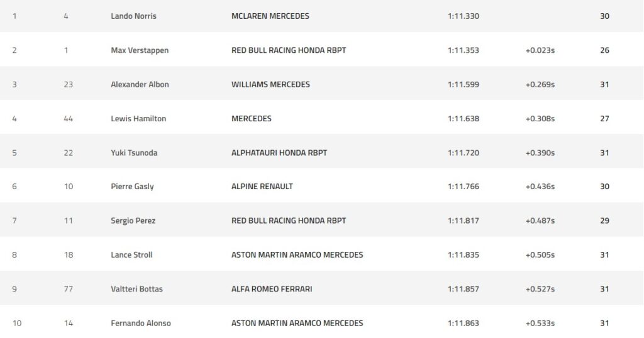The height and width of the screenshot is (338, 644).
Task: Select the ALPINE RENAULT team cell
Action: click(262, 187)
